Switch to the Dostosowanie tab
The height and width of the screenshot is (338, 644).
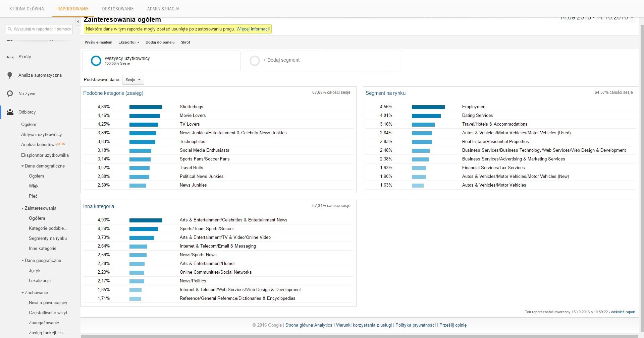tap(118, 9)
